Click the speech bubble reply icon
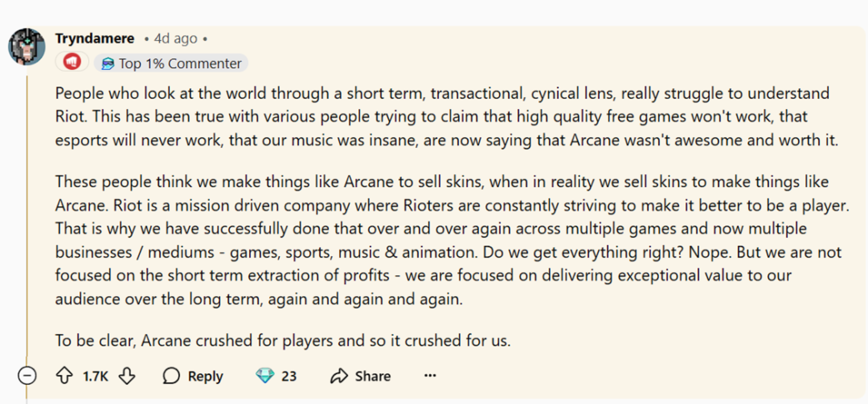Image resolution: width=868 pixels, height=404 pixels. (171, 376)
